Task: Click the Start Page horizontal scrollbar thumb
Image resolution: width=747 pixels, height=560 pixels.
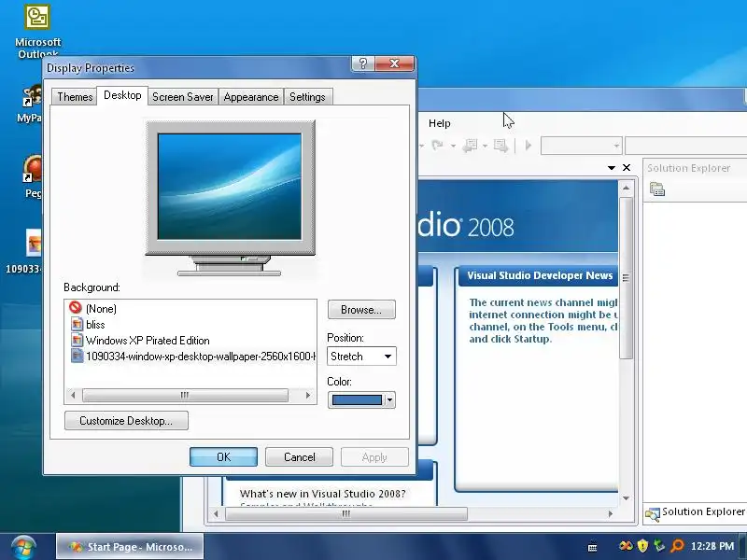Action: pyautogui.click(x=346, y=514)
